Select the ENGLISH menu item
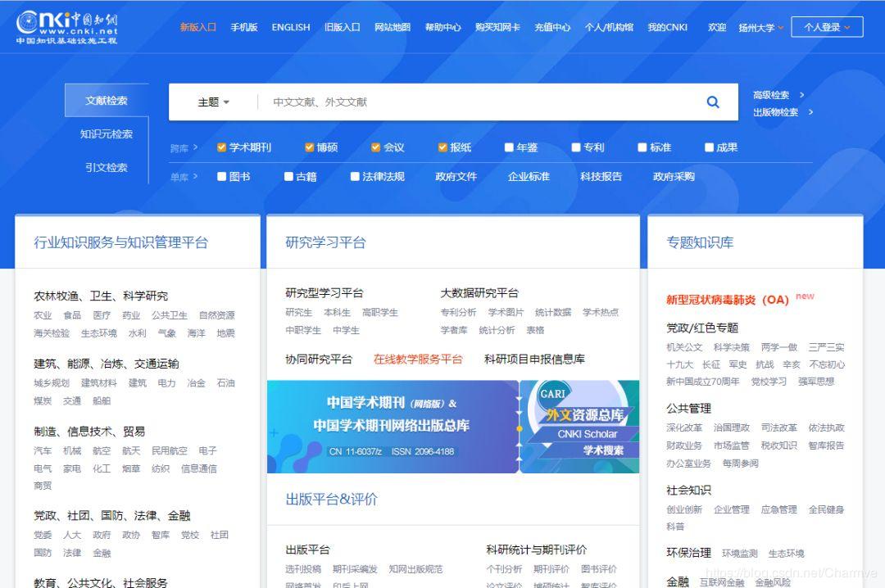 291,26
